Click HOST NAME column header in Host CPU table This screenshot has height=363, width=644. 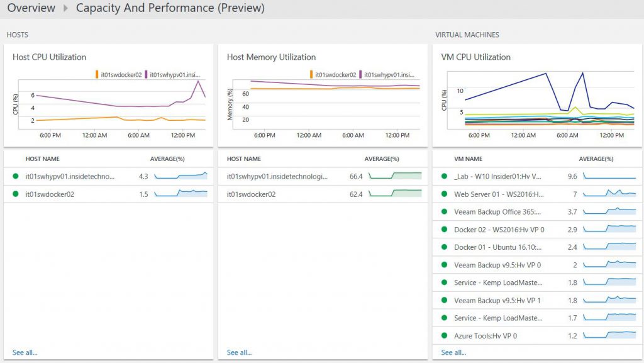pos(42,159)
